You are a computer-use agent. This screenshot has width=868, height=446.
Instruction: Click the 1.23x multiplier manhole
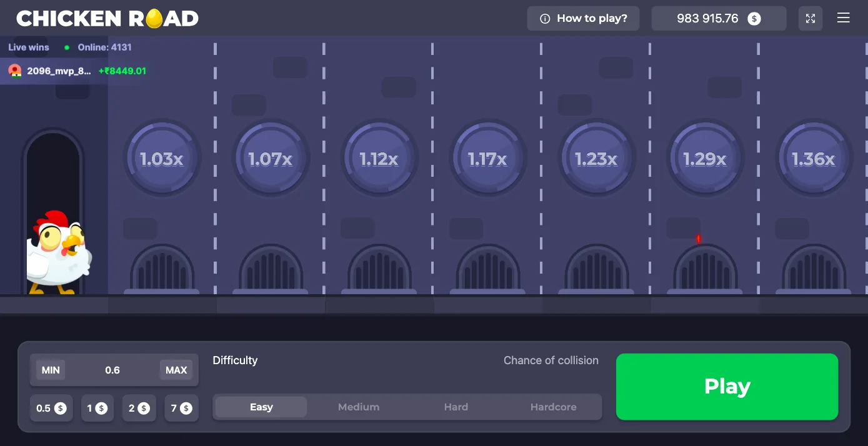coord(596,159)
